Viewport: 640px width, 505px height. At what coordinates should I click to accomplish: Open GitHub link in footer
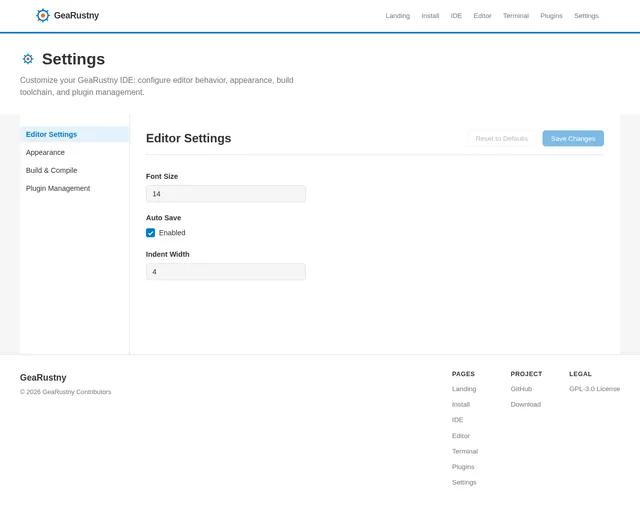pyautogui.click(x=521, y=389)
